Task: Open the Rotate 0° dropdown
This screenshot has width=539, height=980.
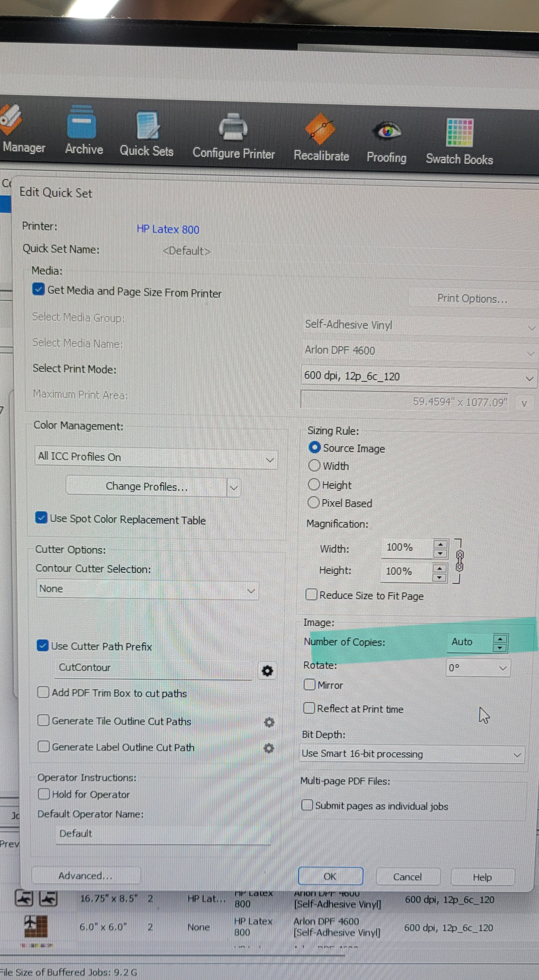Action: coord(478,668)
